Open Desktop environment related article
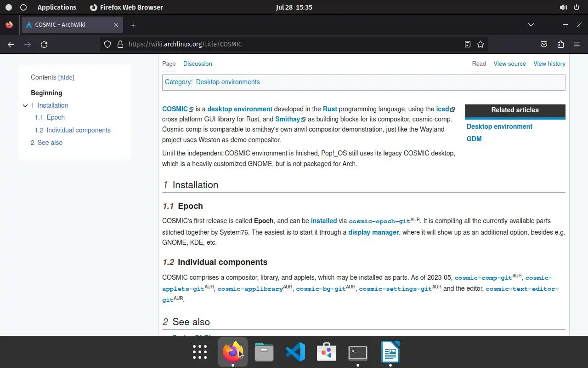 point(499,126)
